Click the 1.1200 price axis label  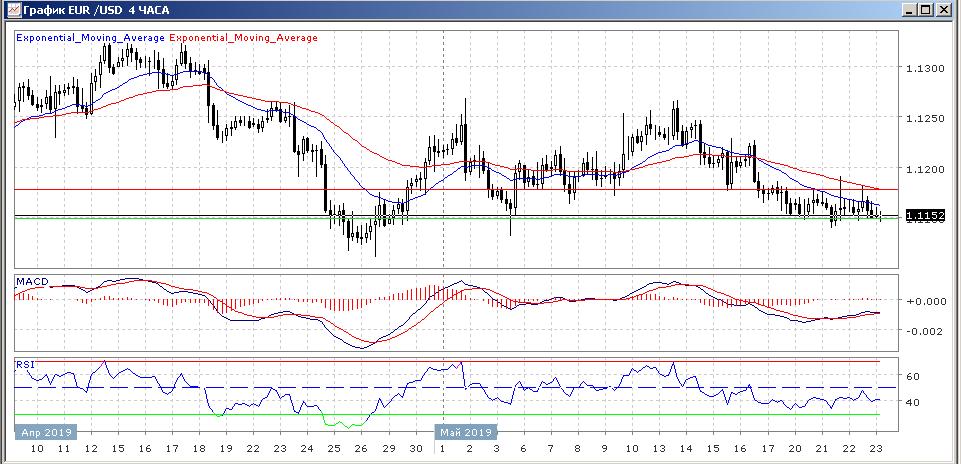pyautogui.click(x=925, y=170)
